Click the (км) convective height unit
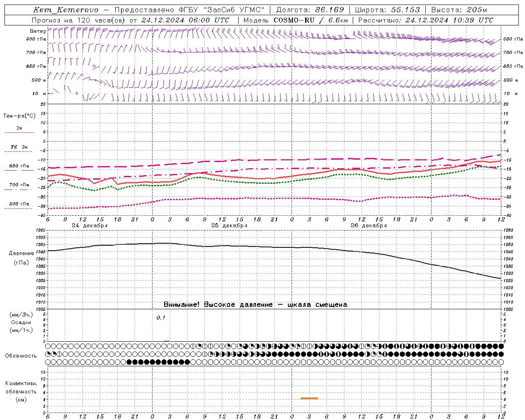 click(21, 399)
